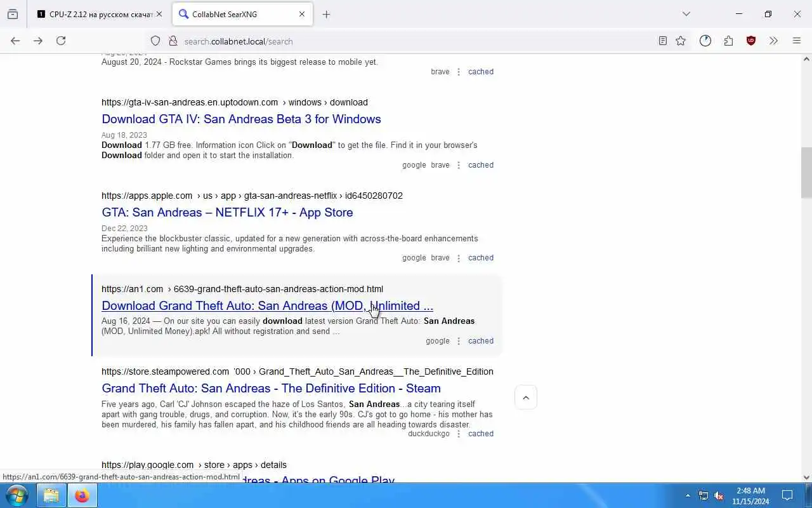Open the clock showing 2:48 AM
Viewport: 812px width, 508px height.
pyautogui.click(x=750, y=495)
